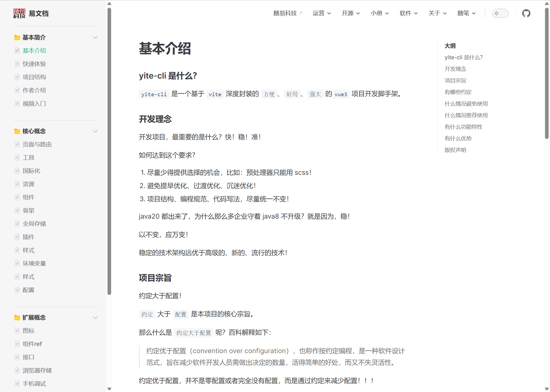Viewport: 550px width, 392px height.
Task: Open the 随笔 dropdown menu
Action: tap(466, 13)
